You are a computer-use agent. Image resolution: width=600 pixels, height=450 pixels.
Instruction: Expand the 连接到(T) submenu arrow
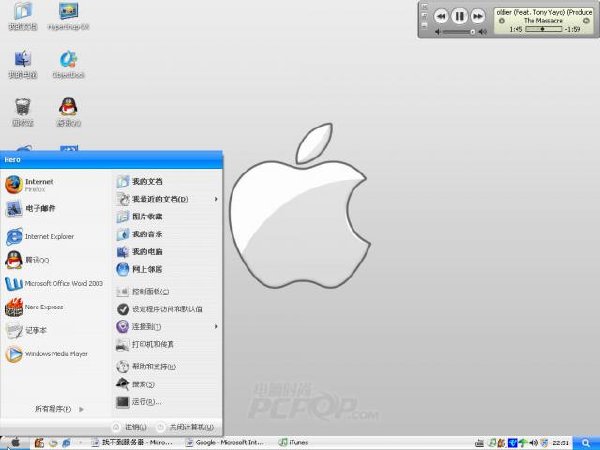point(216,326)
